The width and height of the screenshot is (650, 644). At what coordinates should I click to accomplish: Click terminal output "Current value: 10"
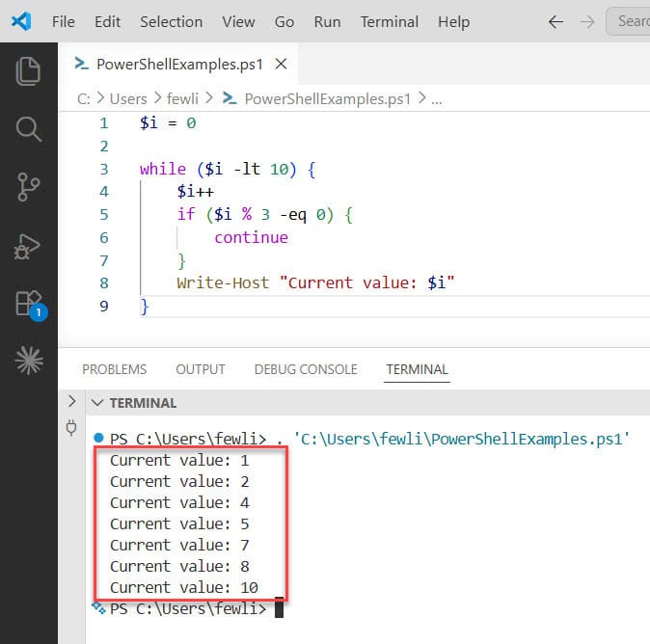(184, 587)
